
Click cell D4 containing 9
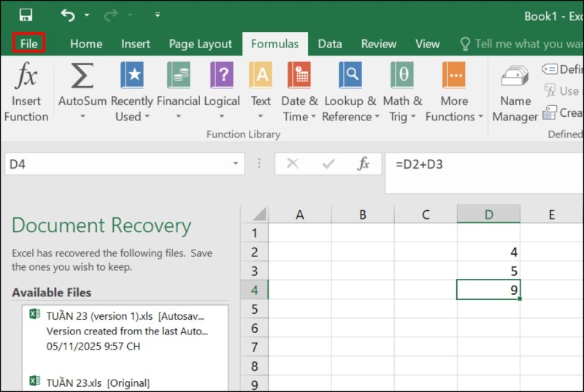(488, 290)
